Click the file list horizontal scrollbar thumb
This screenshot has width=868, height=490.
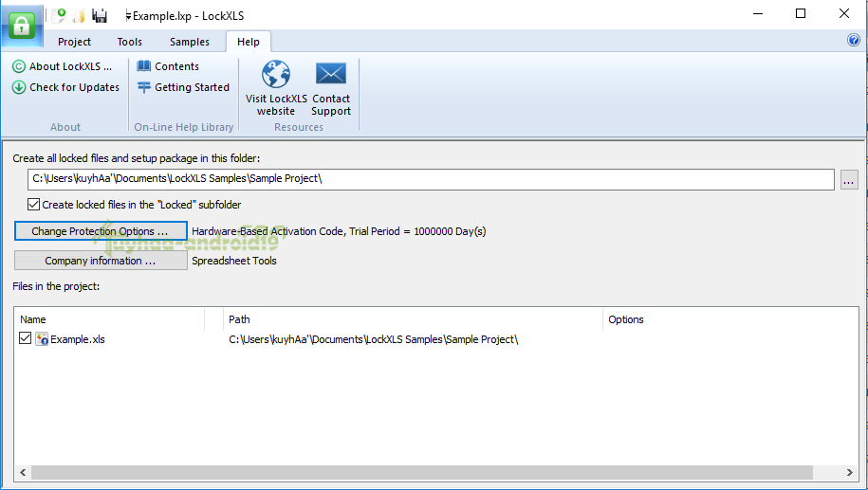tap(422, 472)
